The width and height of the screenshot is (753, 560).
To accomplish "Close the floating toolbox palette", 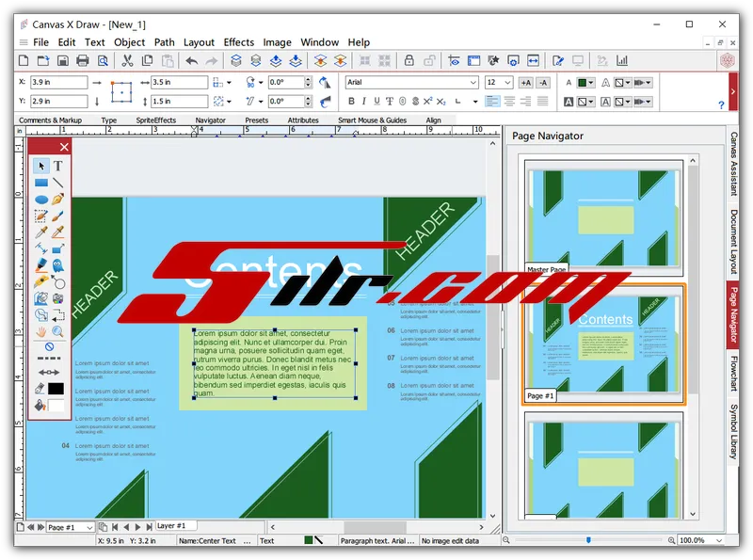I will pyautogui.click(x=64, y=147).
